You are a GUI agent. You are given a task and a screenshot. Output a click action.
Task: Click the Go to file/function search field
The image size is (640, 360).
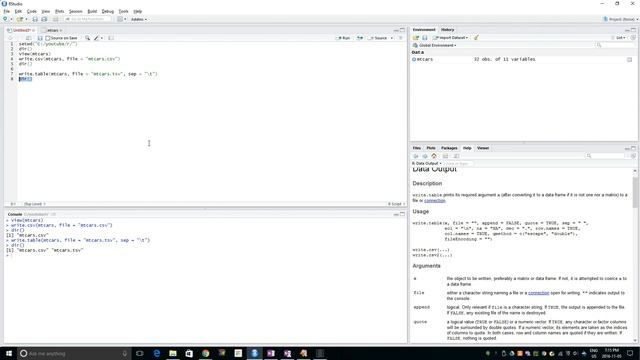88,19
